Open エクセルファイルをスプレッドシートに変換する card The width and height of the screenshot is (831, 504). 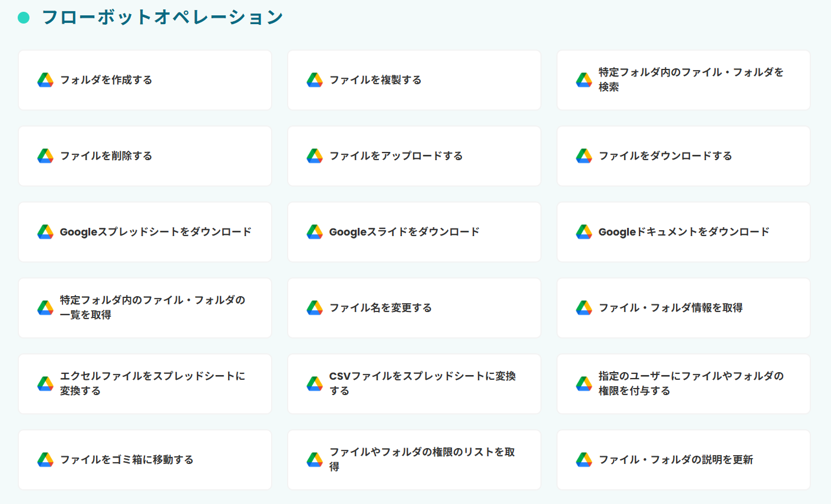[x=152, y=383]
